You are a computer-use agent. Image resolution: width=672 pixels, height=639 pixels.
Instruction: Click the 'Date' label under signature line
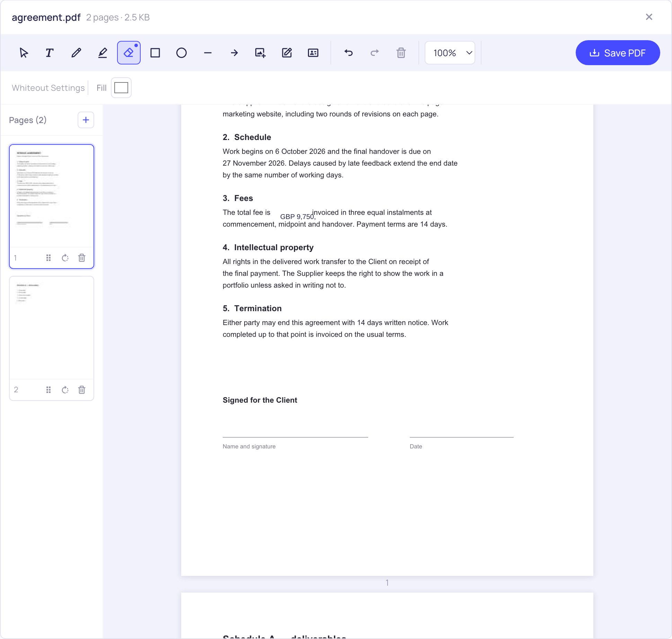416,446
